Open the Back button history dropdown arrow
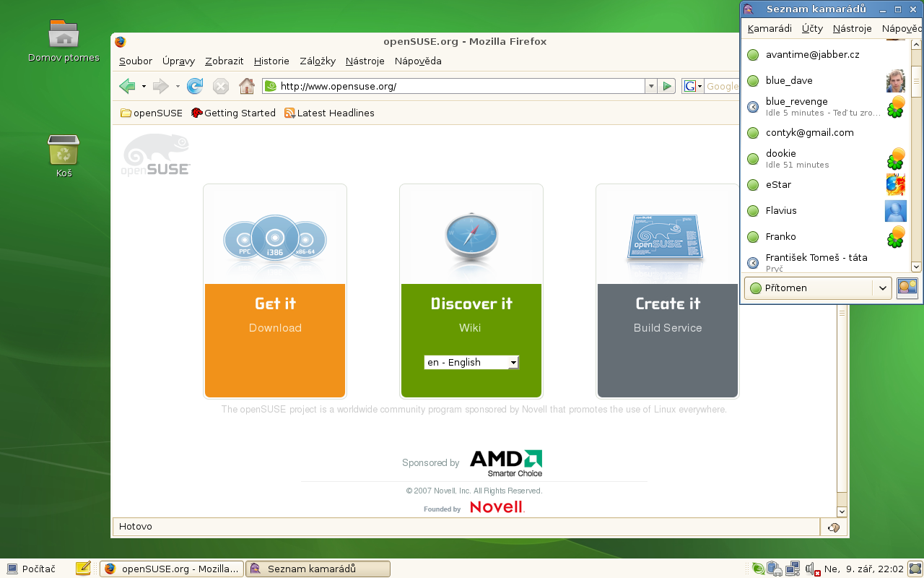Viewport: 924px width, 578px height. pos(144,87)
